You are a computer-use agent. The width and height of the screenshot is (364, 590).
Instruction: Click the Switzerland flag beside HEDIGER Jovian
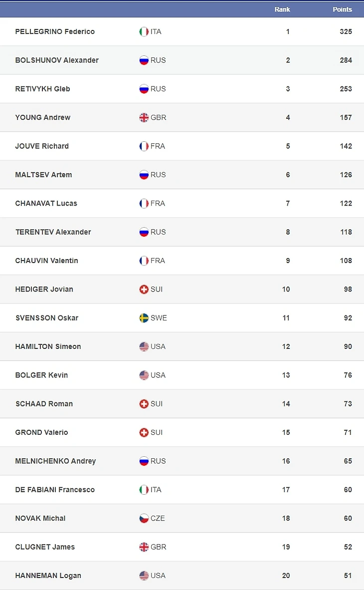pyautogui.click(x=144, y=290)
